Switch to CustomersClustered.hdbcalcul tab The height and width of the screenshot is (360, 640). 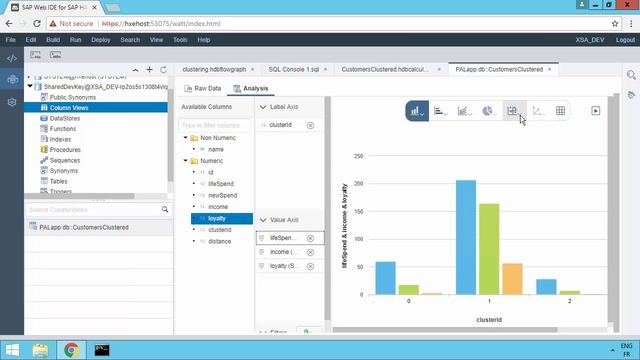pyautogui.click(x=385, y=69)
